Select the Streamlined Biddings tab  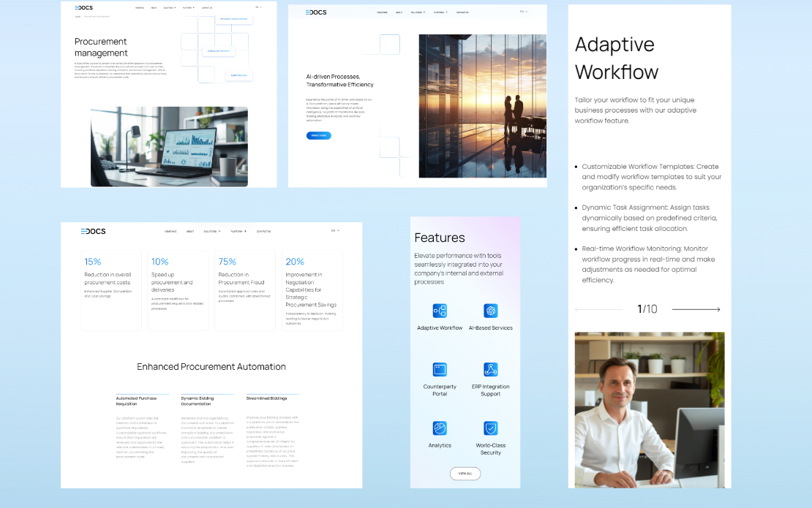pos(272,398)
